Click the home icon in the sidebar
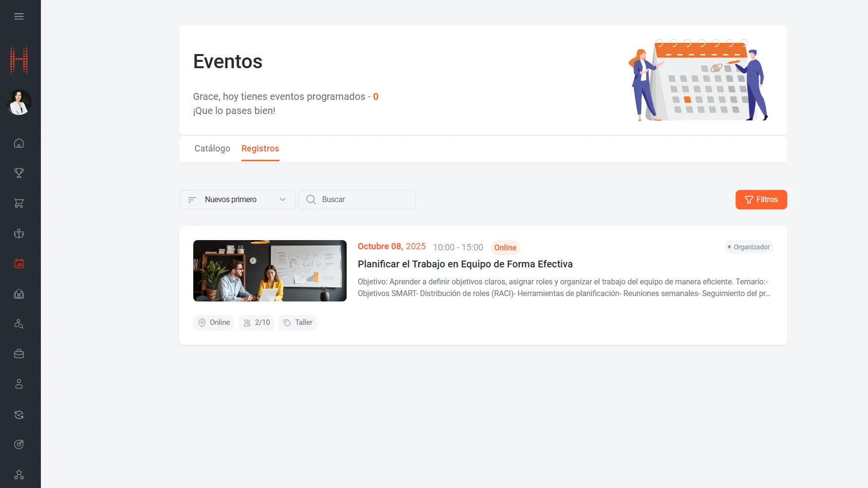Screen dimensions: 868x488 pyautogui.click(x=19, y=143)
